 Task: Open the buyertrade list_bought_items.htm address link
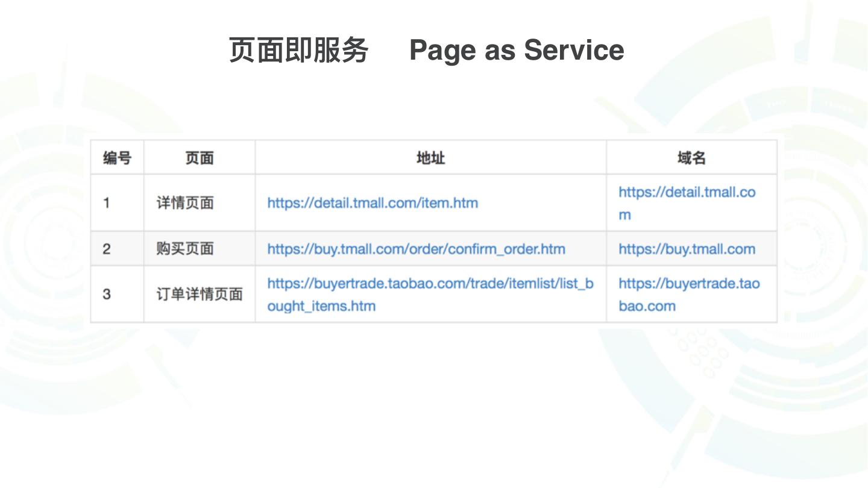click(x=430, y=295)
